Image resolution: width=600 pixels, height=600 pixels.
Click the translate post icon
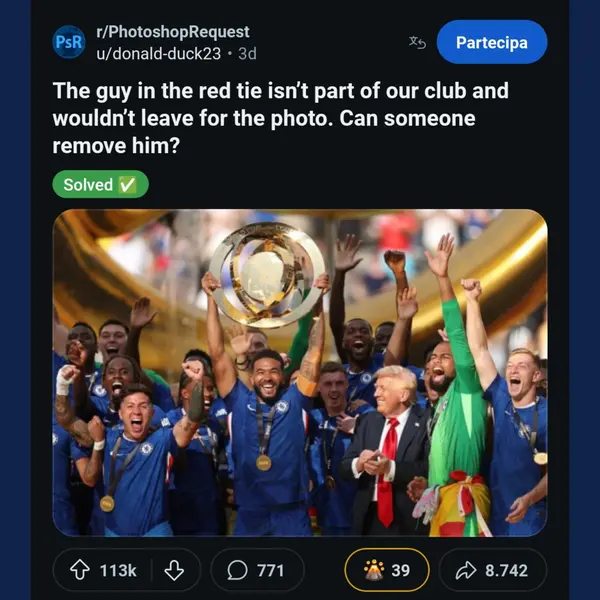coord(418,42)
